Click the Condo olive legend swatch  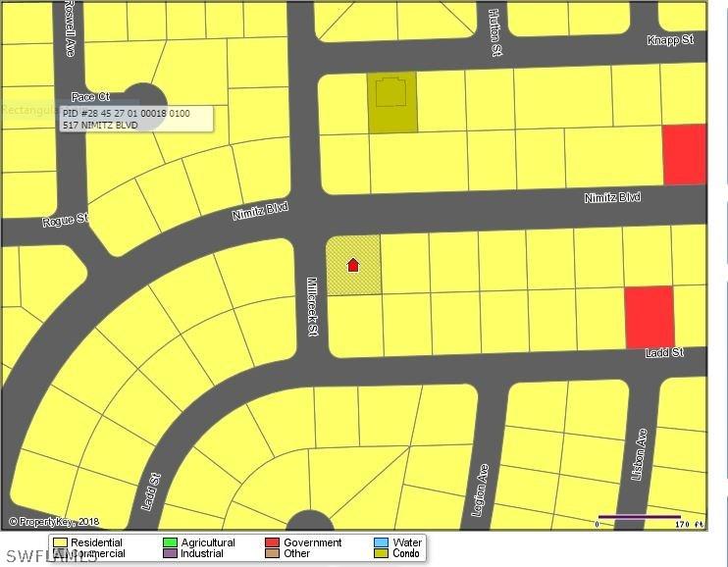(382, 553)
